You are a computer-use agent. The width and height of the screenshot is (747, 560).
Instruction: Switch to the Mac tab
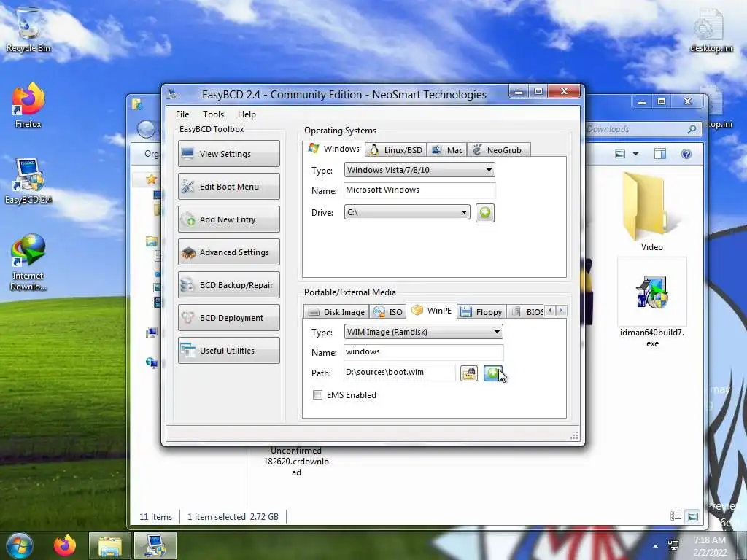447,150
